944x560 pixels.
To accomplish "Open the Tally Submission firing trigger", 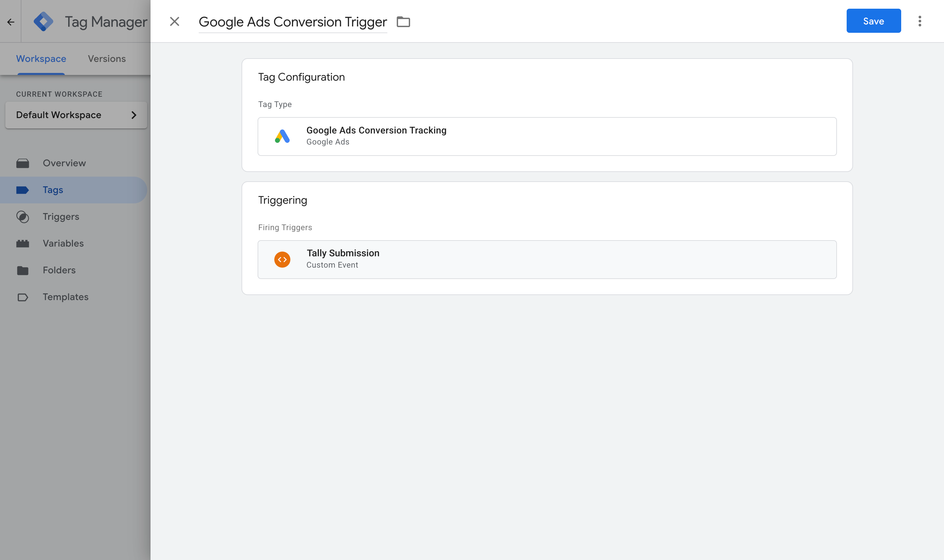I will (x=547, y=260).
